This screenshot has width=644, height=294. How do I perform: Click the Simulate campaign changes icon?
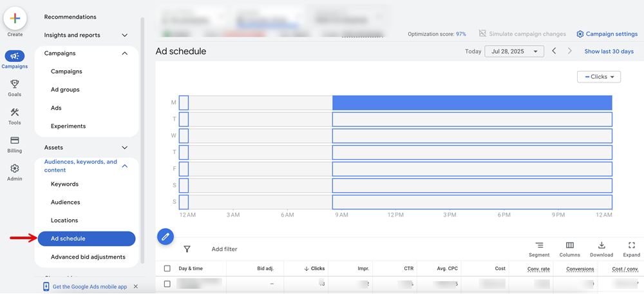482,34
